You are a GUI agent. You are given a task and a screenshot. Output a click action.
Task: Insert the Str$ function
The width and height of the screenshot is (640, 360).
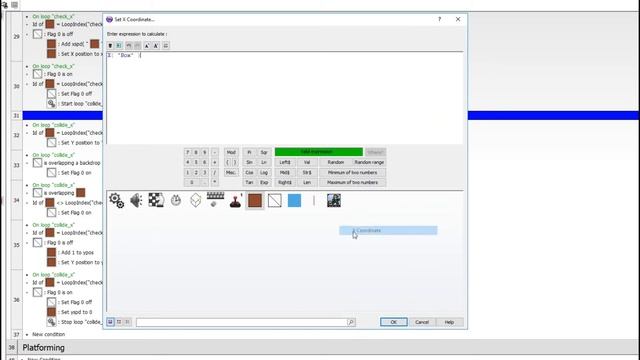(x=307, y=173)
